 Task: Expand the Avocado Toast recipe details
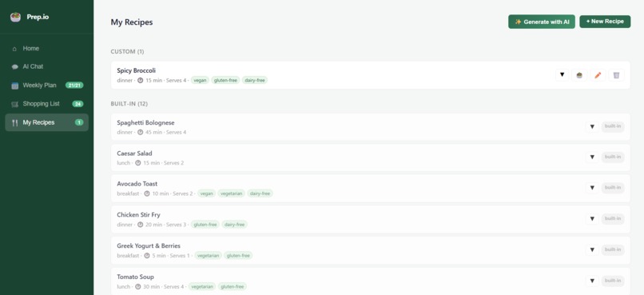coord(592,188)
